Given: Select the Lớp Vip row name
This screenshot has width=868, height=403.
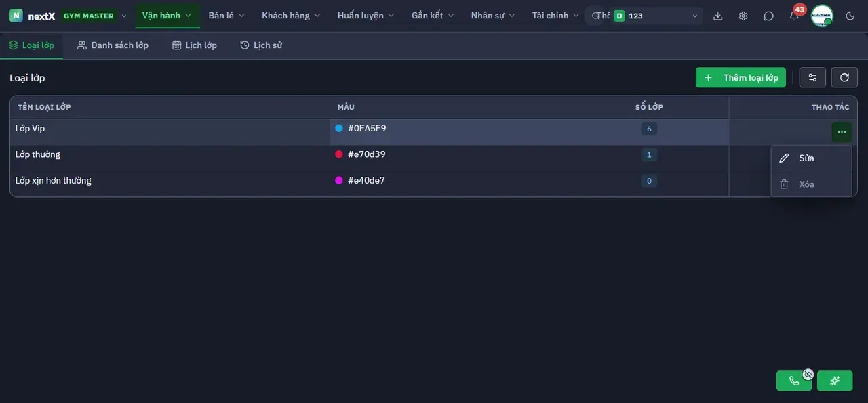Looking at the screenshot, I should (x=31, y=128).
